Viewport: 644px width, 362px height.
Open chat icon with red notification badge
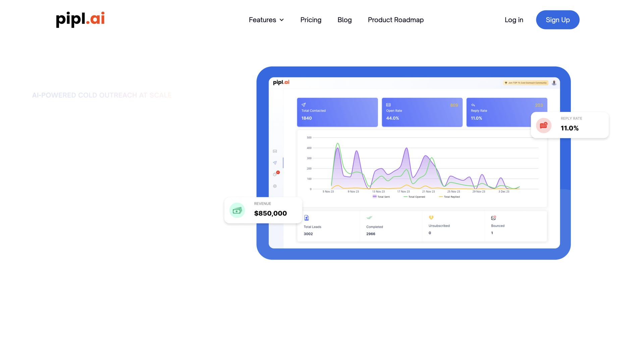275,174
